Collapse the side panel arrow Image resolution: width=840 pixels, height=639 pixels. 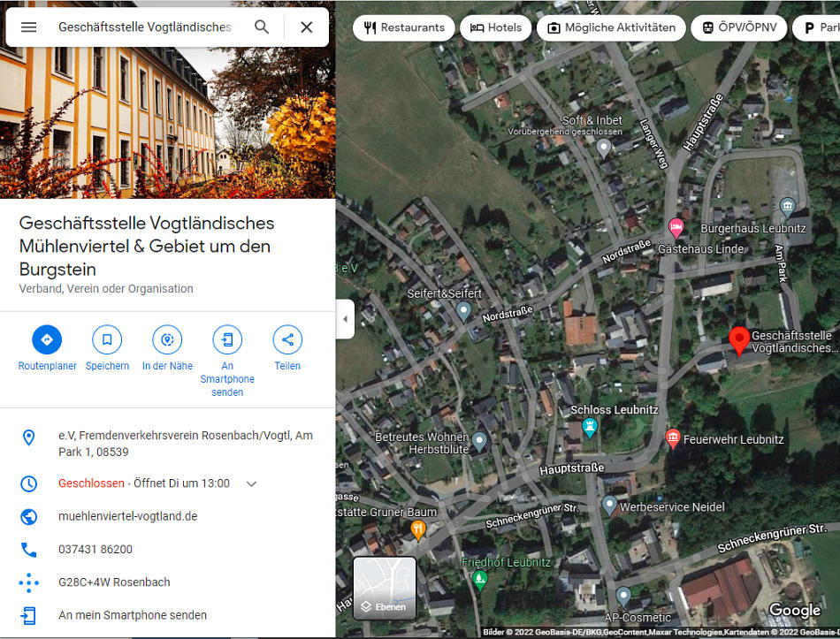point(345,319)
